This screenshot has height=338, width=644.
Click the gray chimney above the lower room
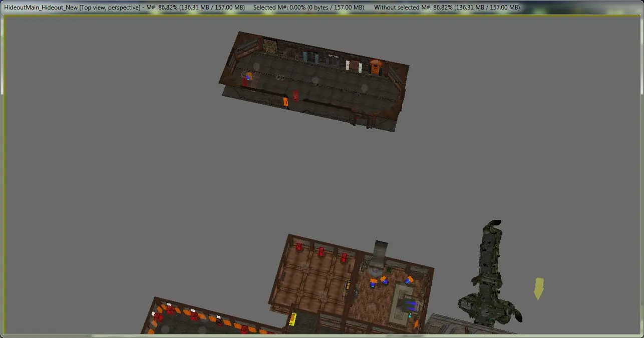(381, 253)
